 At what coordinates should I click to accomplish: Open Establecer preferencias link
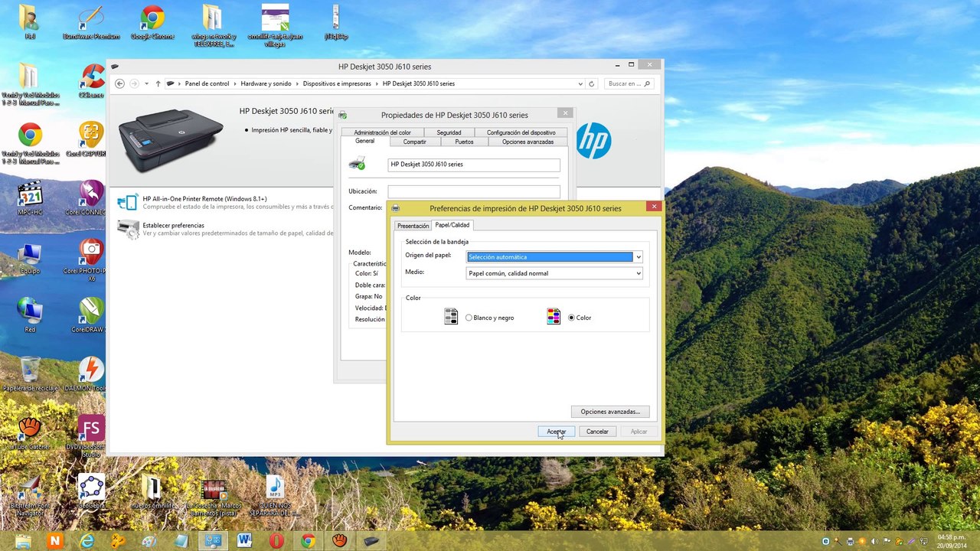[x=173, y=226]
